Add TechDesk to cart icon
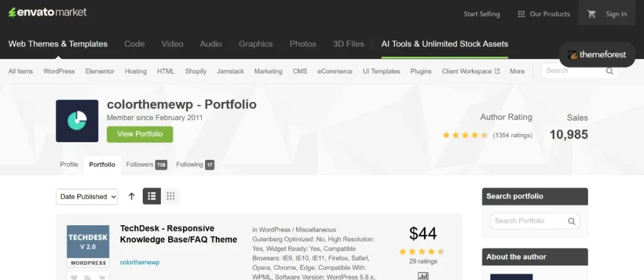The height and width of the screenshot is (280, 644). click(101, 277)
